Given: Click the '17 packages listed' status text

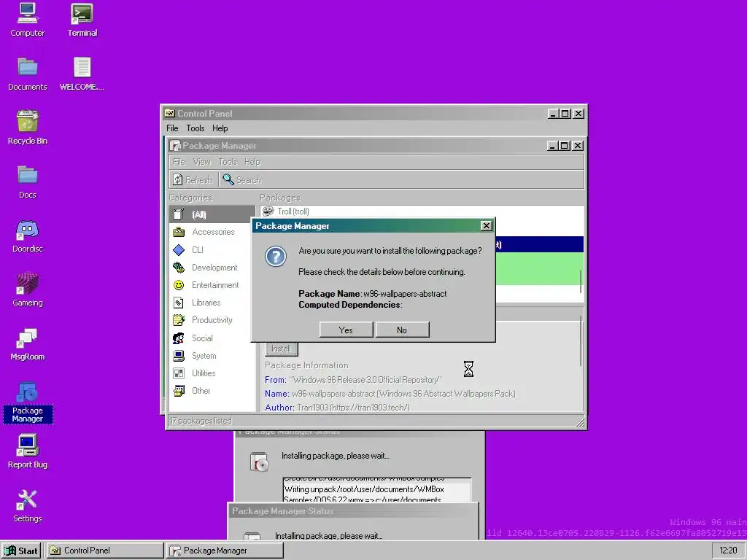Looking at the screenshot, I should point(201,421).
